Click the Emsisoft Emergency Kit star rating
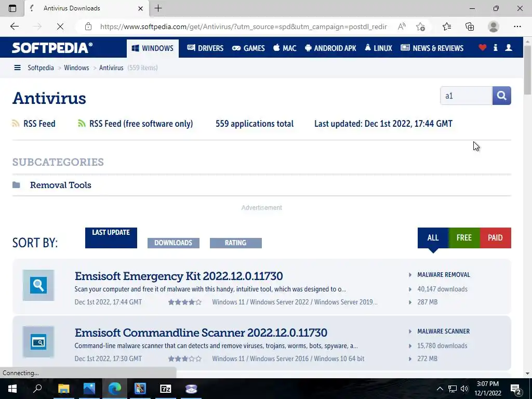 185,302
